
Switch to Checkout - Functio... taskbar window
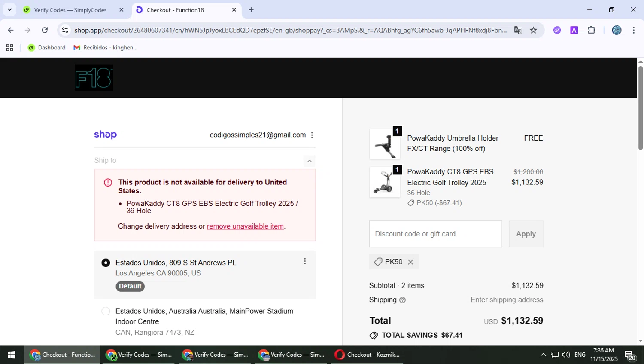click(x=62, y=355)
